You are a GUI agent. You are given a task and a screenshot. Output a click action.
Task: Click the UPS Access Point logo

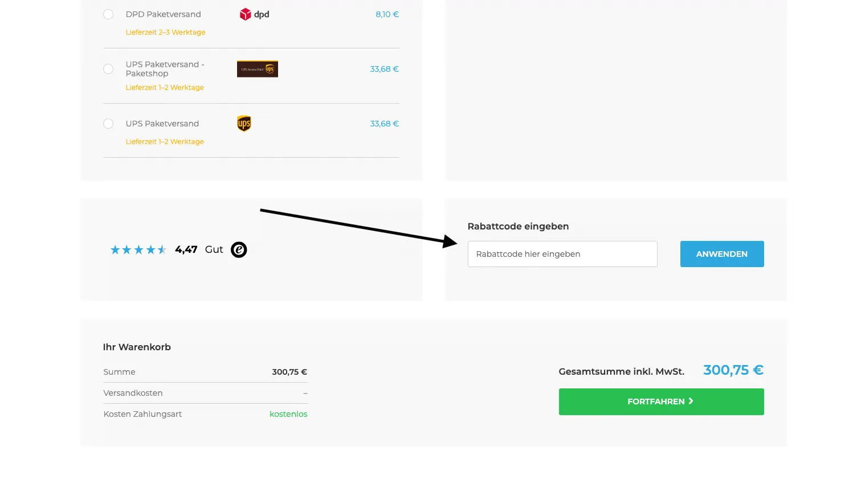point(257,68)
